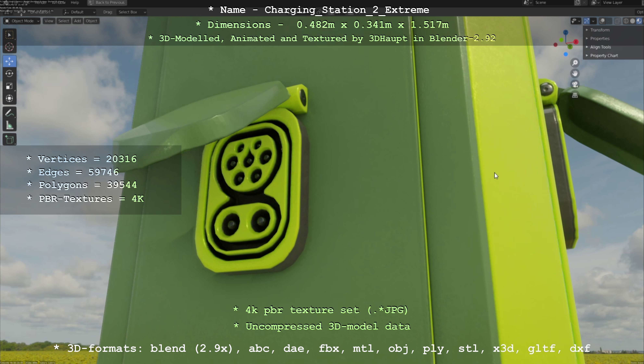Image resolution: width=644 pixels, height=364 pixels.
Task: Click the new scene icon beside Scene
Action: (577, 2)
